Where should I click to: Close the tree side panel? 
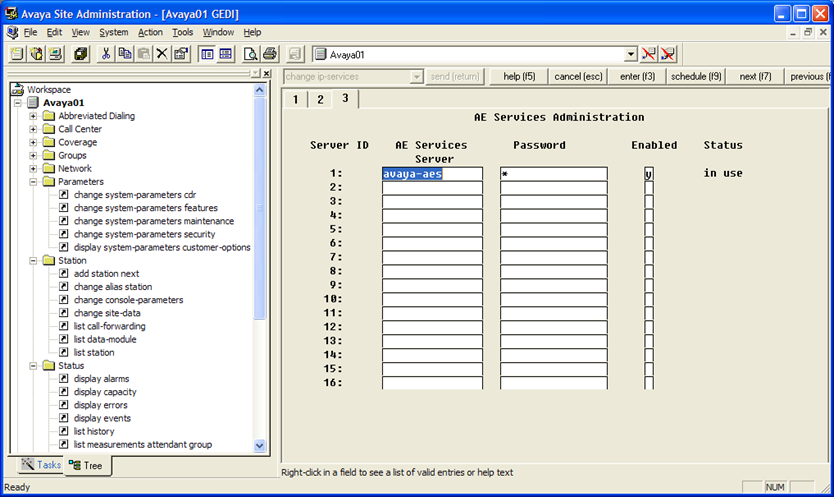[266, 73]
